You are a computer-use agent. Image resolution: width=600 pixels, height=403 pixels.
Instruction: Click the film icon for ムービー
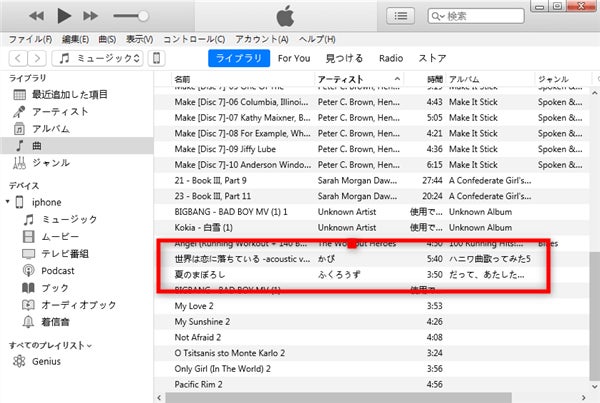[x=28, y=237]
